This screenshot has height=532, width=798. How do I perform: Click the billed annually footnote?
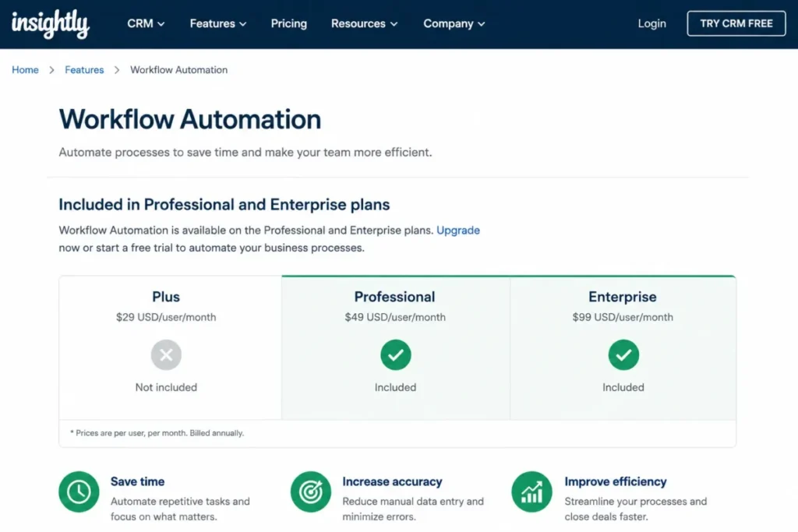(x=157, y=433)
